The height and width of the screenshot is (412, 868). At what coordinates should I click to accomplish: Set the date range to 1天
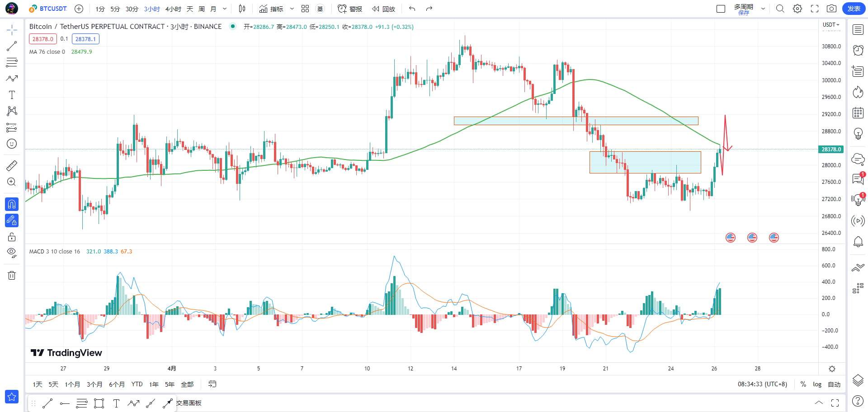[38, 384]
